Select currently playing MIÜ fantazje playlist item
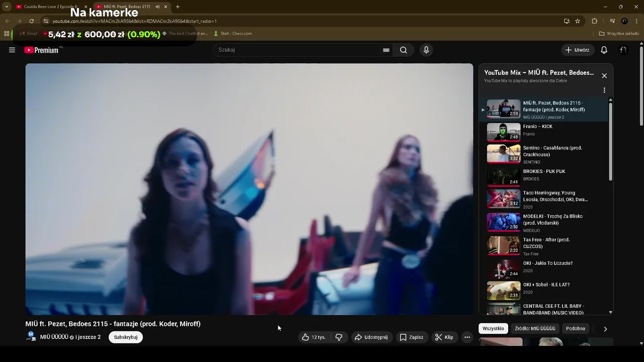Screen dimensions: 644x362 [x=544, y=109]
